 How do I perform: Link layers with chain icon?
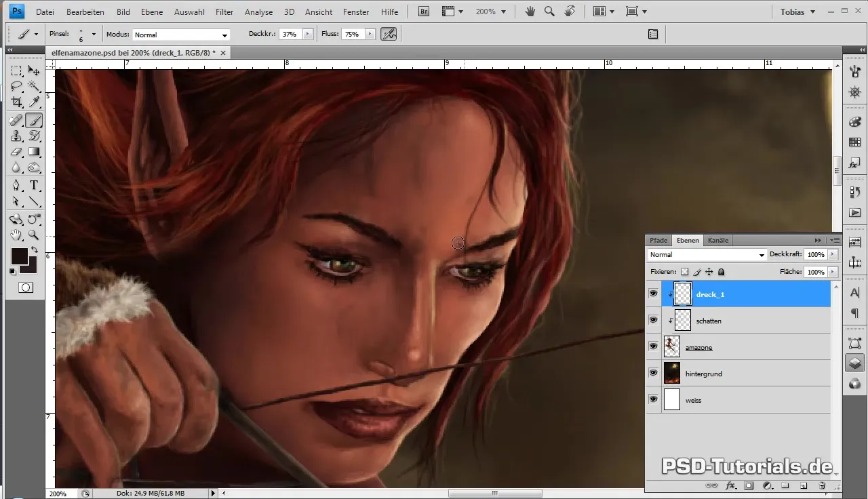711,485
